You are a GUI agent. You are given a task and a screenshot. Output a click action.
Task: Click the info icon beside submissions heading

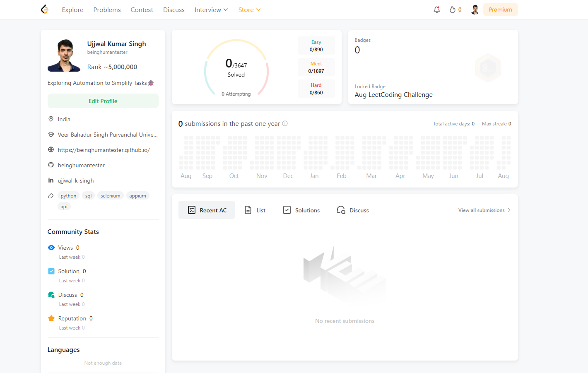coord(285,123)
